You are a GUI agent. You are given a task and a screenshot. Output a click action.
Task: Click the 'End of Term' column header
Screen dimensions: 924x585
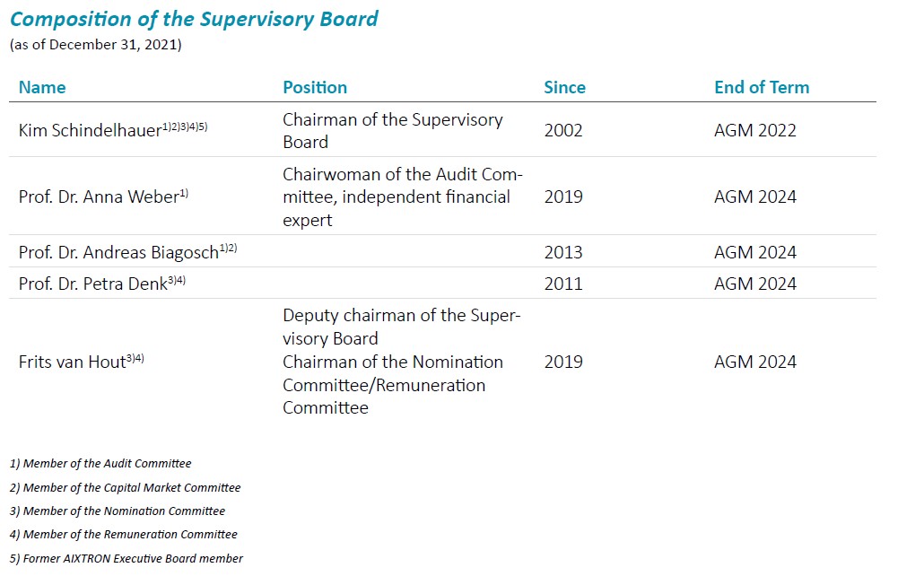point(762,87)
